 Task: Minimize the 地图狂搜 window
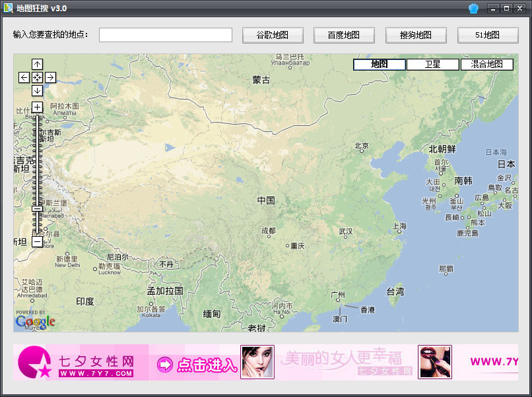(493, 8)
